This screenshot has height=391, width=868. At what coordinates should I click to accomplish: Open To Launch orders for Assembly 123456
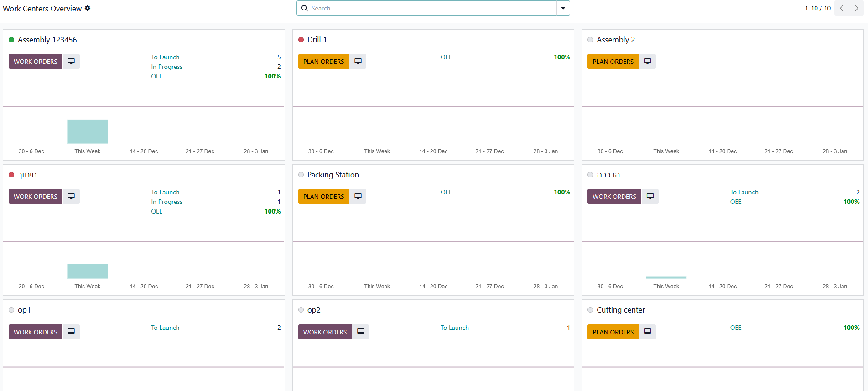tap(165, 57)
